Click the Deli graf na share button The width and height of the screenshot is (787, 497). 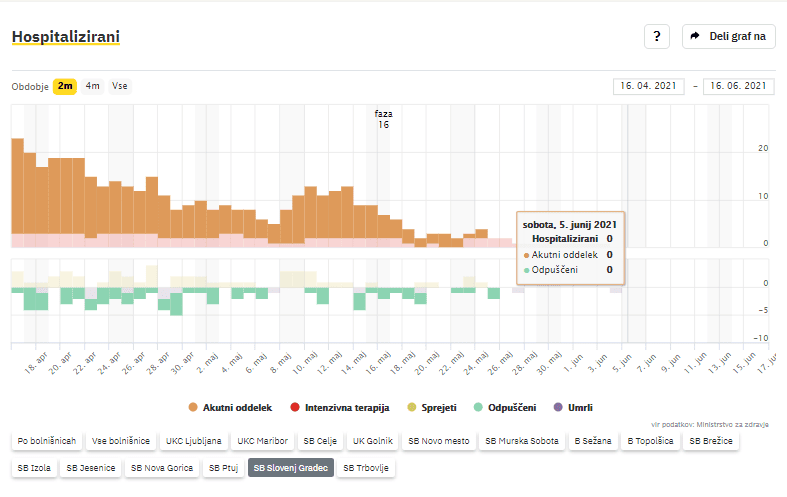click(728, 37)
